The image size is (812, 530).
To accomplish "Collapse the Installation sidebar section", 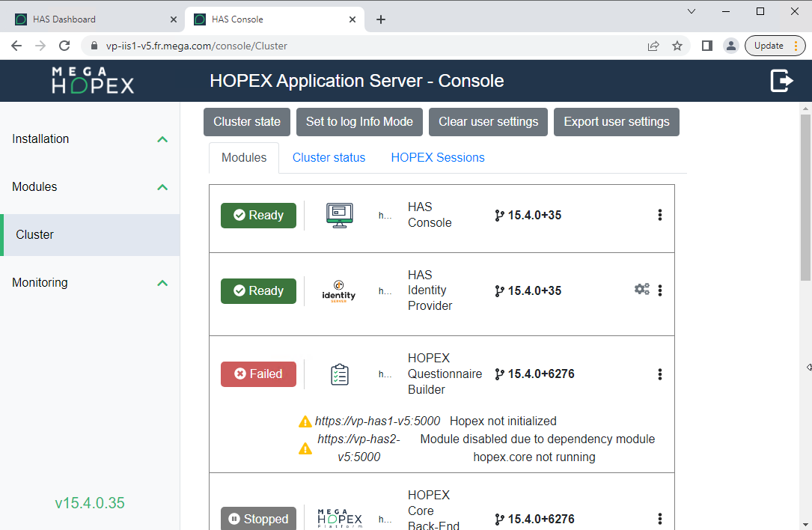I will point(162,139).
